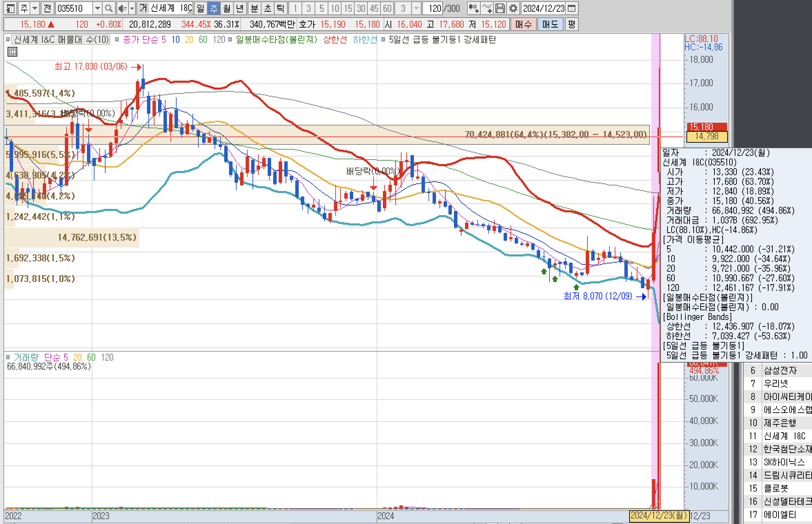
Task: Click the speaker sound alert icon
Action: 122,8
